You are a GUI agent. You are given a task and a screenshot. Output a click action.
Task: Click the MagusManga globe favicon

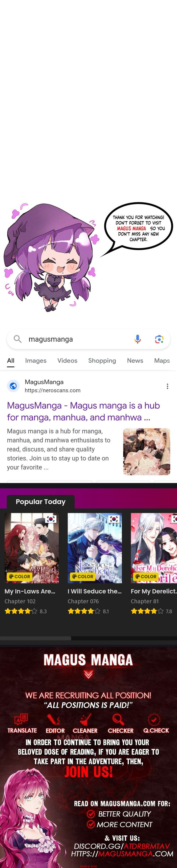[x=13, y=386]
